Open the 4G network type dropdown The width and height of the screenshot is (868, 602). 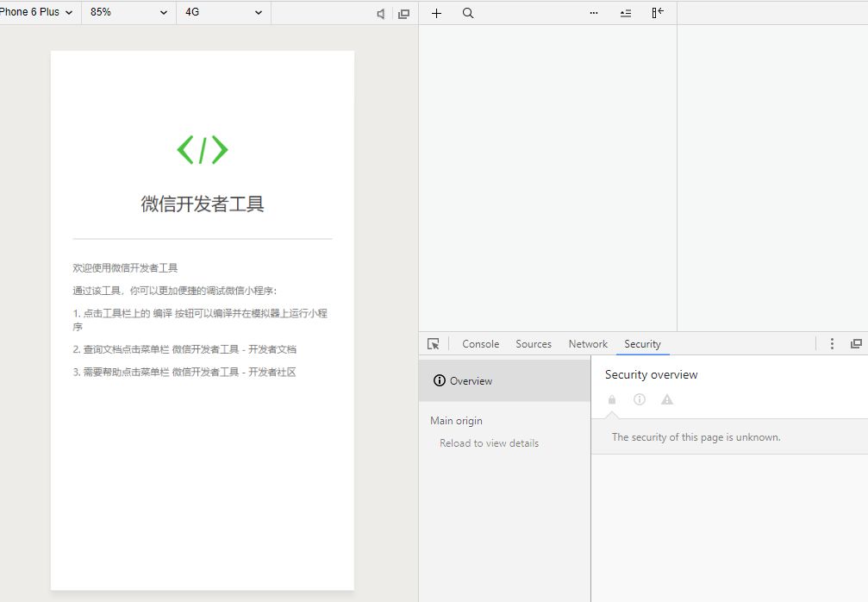[x=223, y=12]
